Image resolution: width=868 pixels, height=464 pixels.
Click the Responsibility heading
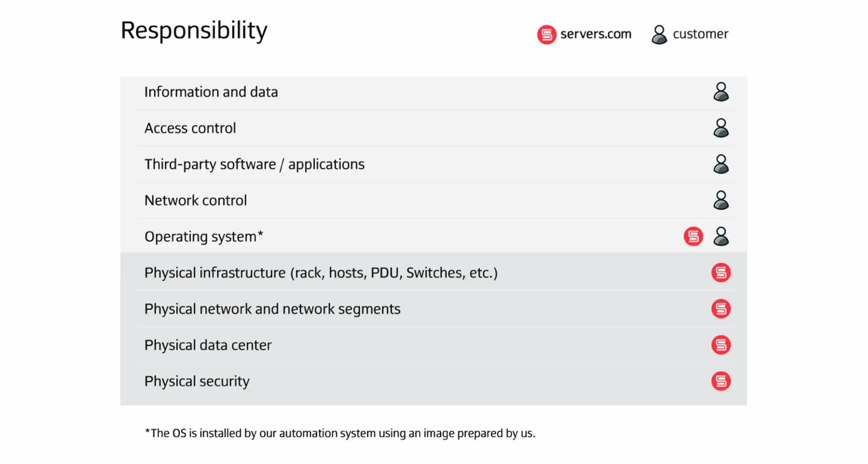pos(194,31)
